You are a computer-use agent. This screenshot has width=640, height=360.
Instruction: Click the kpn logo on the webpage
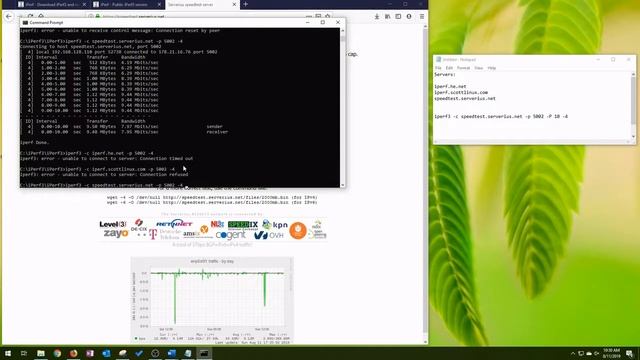275,224
